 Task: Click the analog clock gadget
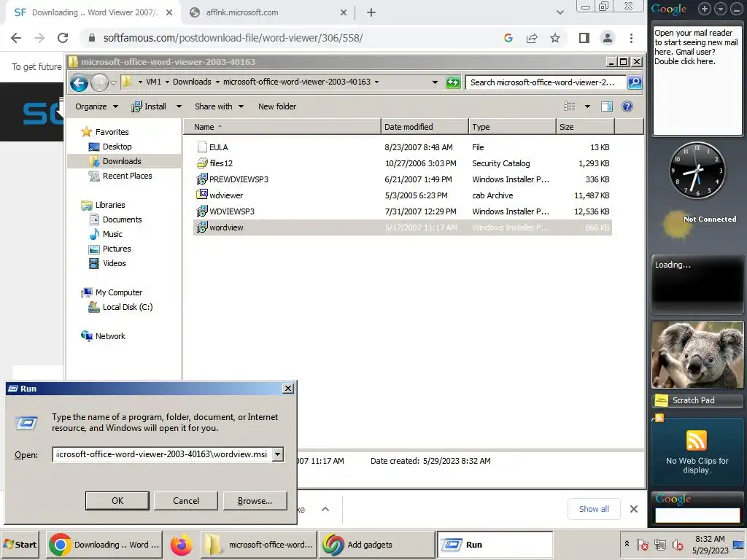click(697, 170)
